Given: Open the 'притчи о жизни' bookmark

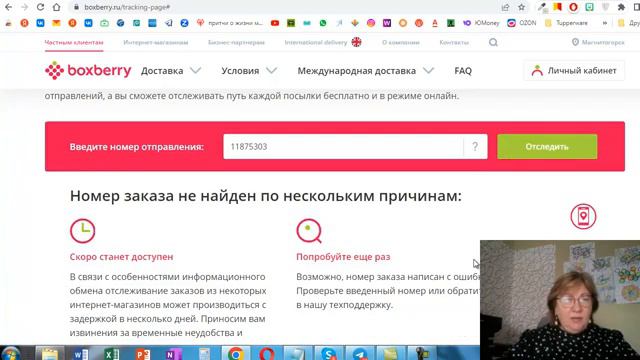Looking at the screenshot, I should click(x=230, y=23).
